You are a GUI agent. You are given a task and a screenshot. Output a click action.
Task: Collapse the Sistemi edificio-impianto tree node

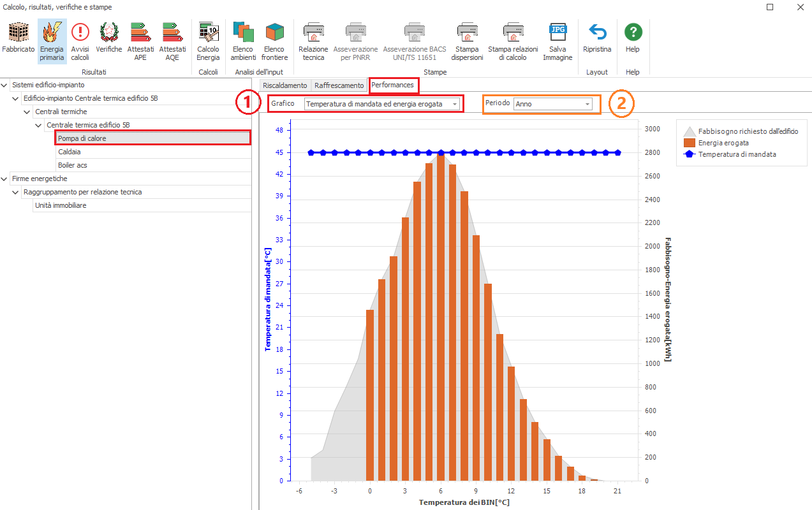tap(5, 85)
